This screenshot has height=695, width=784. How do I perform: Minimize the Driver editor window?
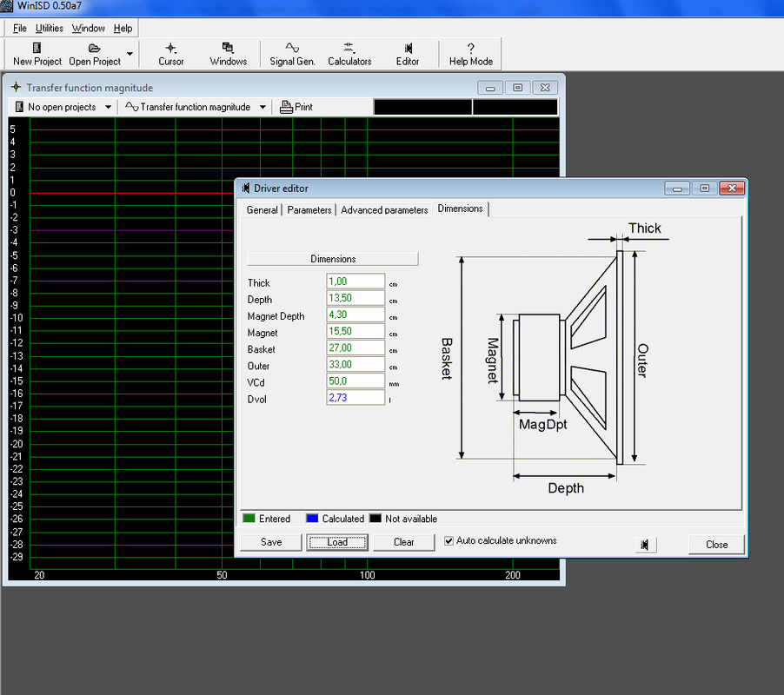677,189
